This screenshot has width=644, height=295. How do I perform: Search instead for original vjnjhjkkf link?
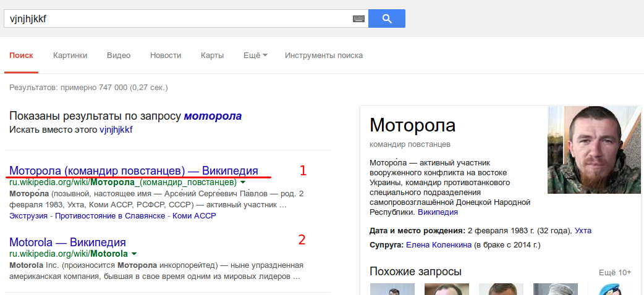(116, 130)
